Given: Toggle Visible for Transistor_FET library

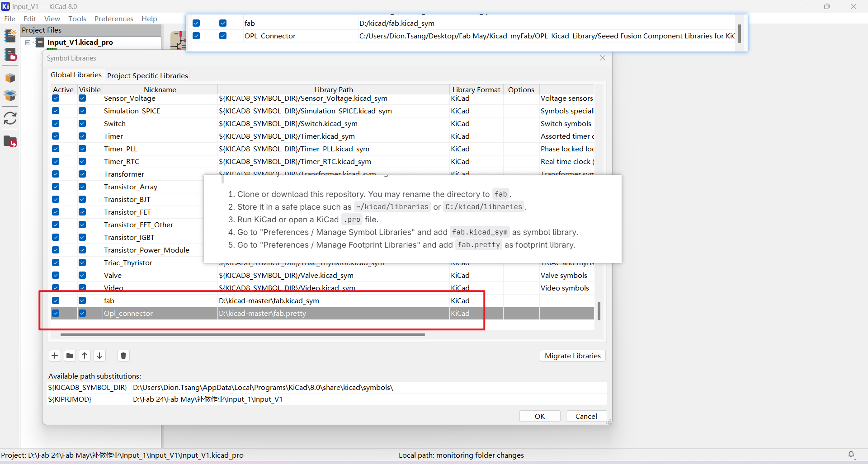Looking at the screenshot, I should [x=82, y=212].
